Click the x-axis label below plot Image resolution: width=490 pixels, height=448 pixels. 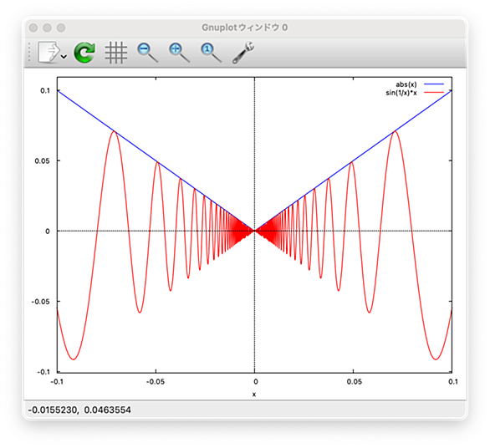coord(254,395)
